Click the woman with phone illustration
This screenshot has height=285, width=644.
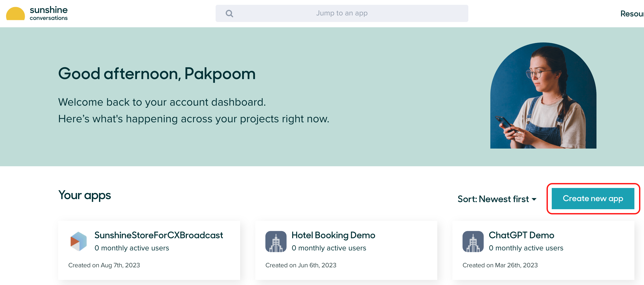[x=543, y=96]
